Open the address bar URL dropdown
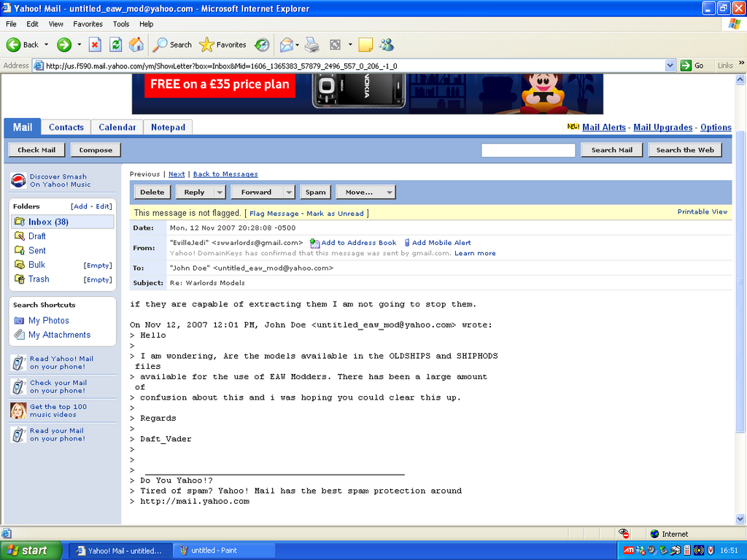 670,66
